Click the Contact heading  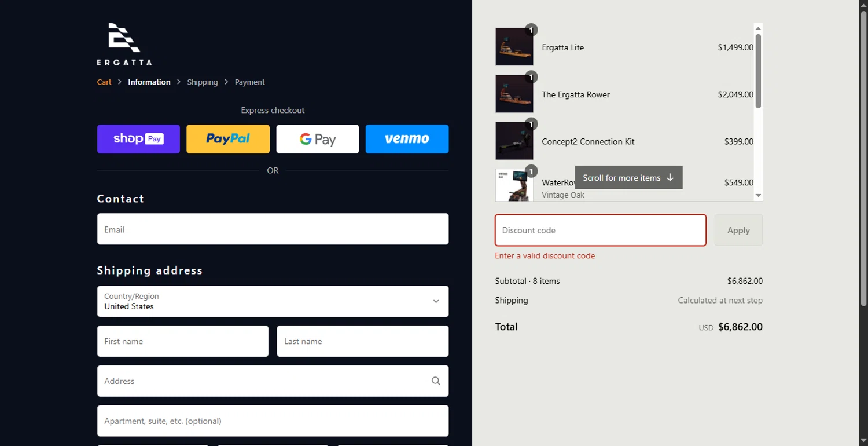tap(120, 199)
